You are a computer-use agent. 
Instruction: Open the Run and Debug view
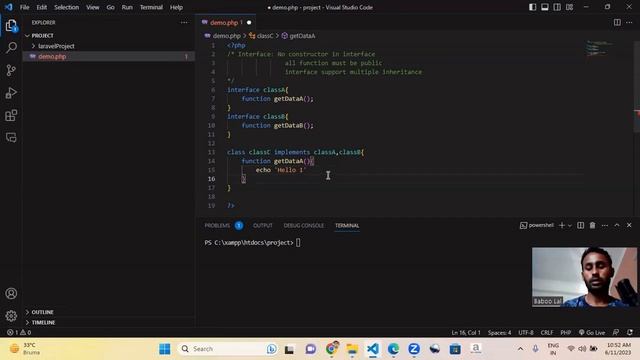point(11,93)
